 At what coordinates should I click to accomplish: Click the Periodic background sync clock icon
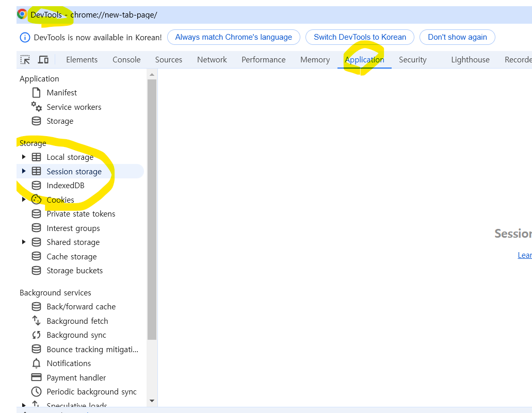(36, 392)
